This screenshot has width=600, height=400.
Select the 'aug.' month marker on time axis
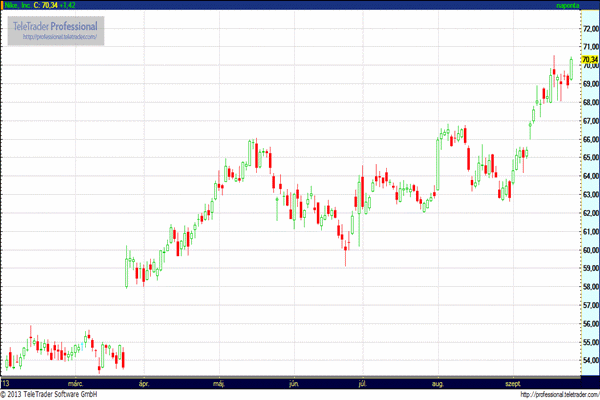(x=437, y=383)
